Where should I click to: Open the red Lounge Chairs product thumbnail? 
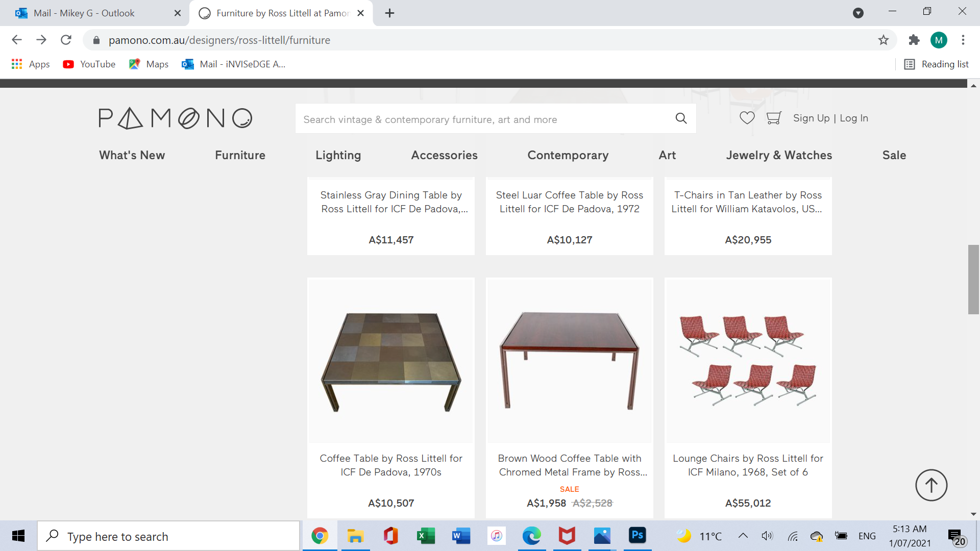pos(748,360)
